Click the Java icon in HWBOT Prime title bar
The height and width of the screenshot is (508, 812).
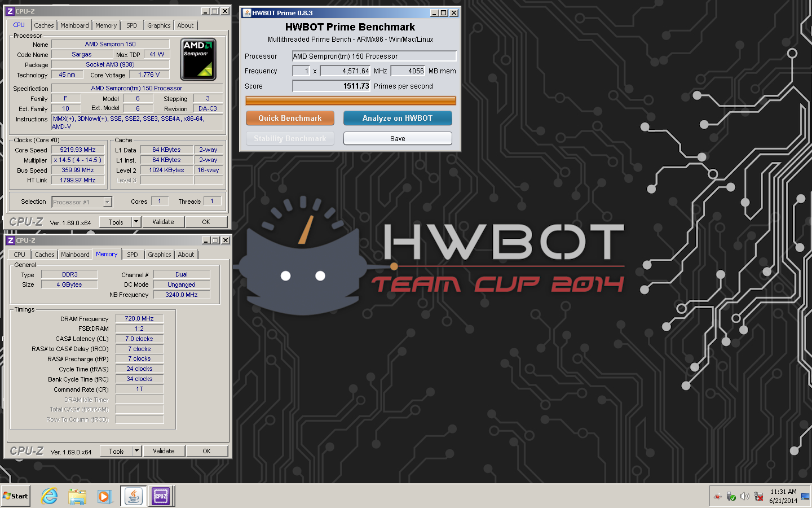coord(246,13)
